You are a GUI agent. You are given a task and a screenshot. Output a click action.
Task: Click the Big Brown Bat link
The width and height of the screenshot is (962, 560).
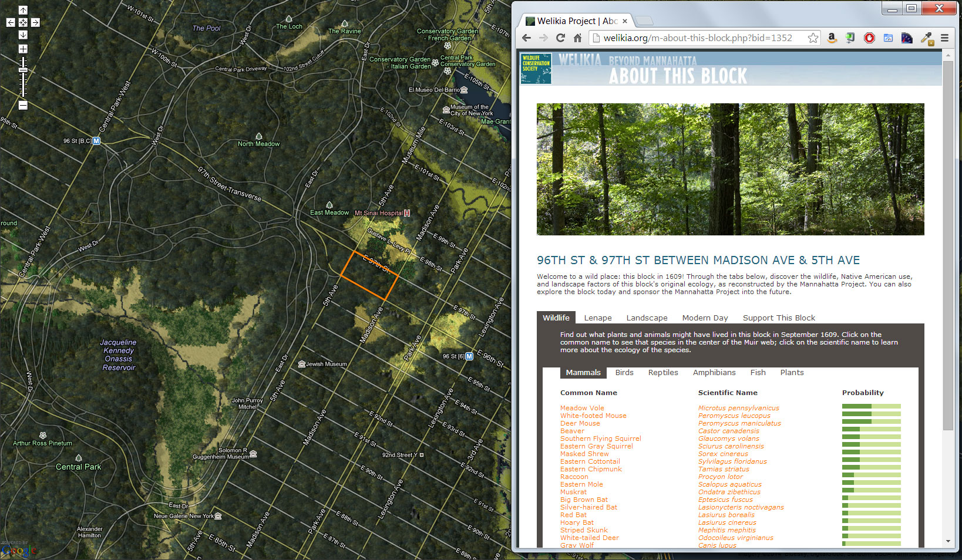[584, 500]
